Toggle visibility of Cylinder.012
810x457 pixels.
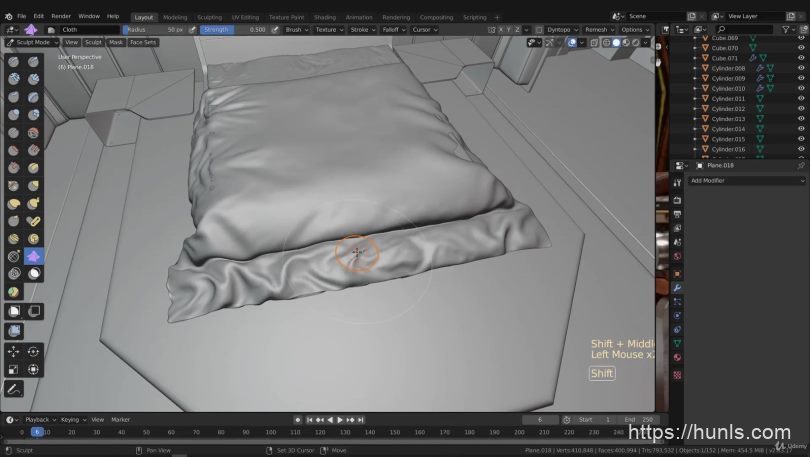[801, 108]
